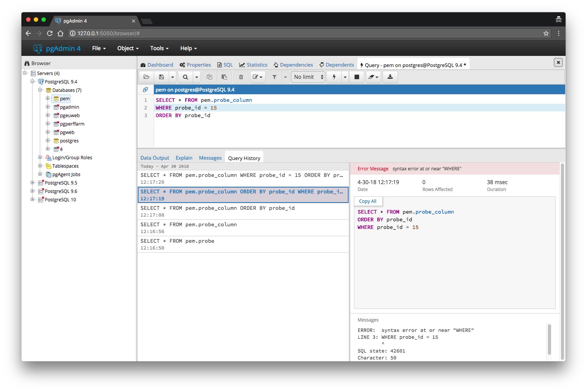Select the PostgreSQL 9.6 server

point(61,191)
